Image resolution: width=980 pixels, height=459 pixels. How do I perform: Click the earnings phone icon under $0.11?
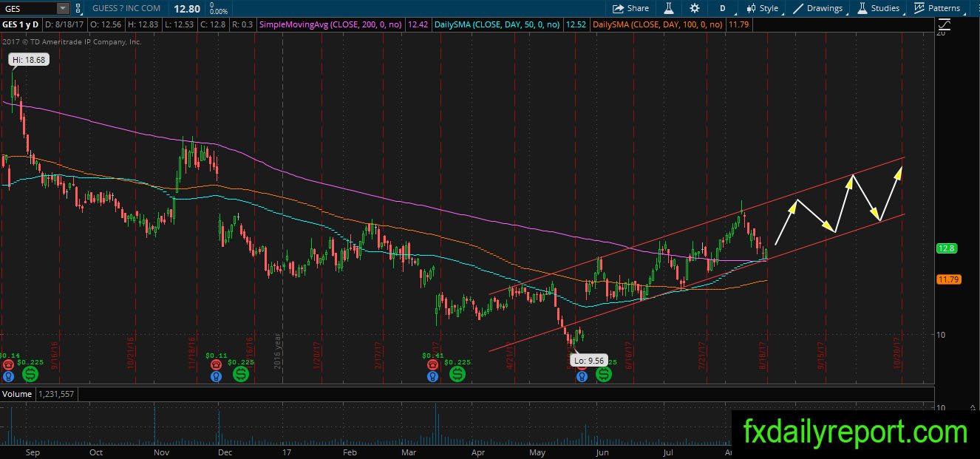(x=215, y=365)
